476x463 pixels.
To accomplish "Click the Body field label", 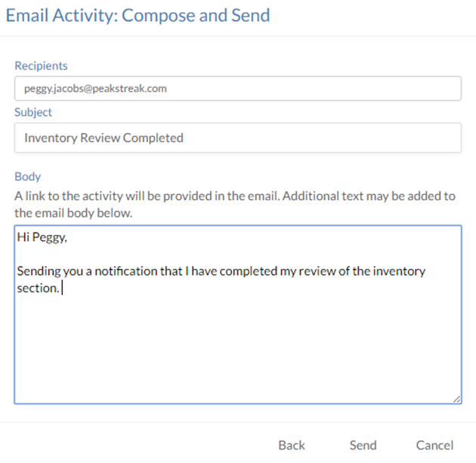I will click(x=28, y=177).
